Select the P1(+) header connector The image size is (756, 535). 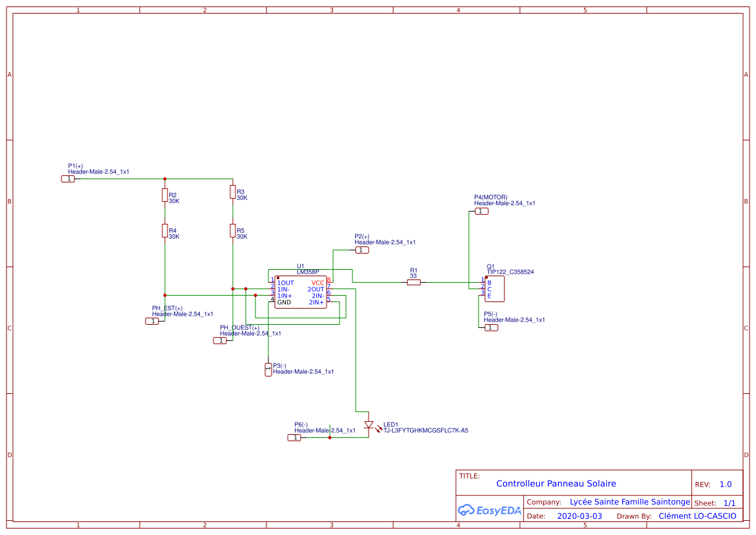point(69,178)
